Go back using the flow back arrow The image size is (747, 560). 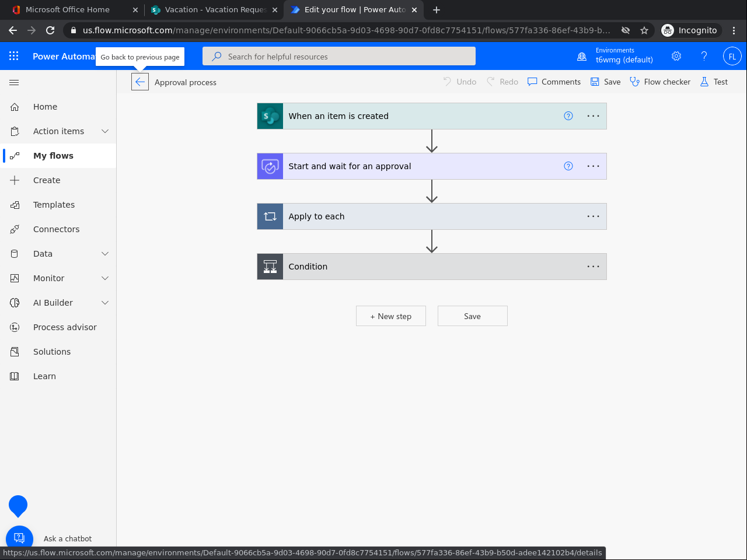[x=140, y=82]
